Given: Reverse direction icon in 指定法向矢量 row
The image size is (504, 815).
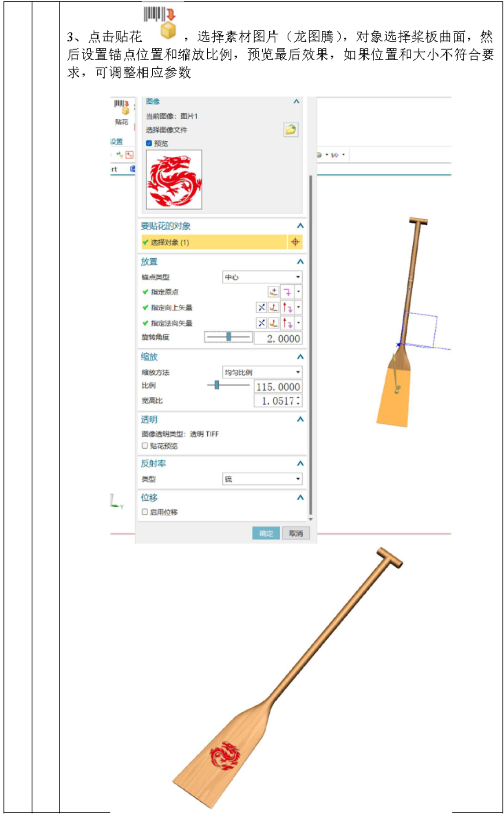Looking at the screenshot, I should click(x=261, y=323).
